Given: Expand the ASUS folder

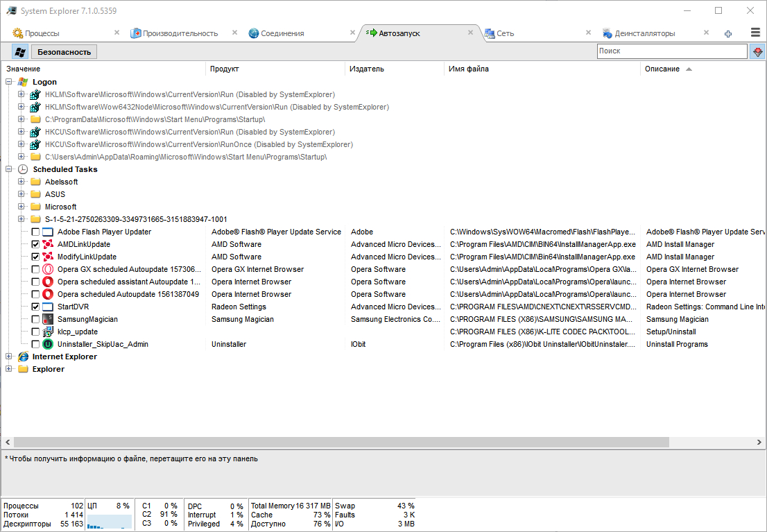Looking at the screenshot, I should click(21, 194).
